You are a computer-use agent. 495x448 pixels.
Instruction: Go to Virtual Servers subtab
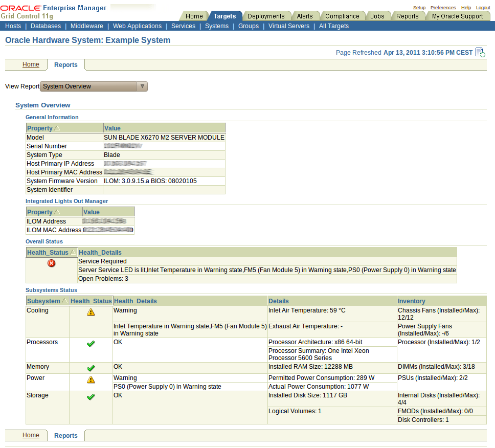pyautogui.click(x=289, y=26)
